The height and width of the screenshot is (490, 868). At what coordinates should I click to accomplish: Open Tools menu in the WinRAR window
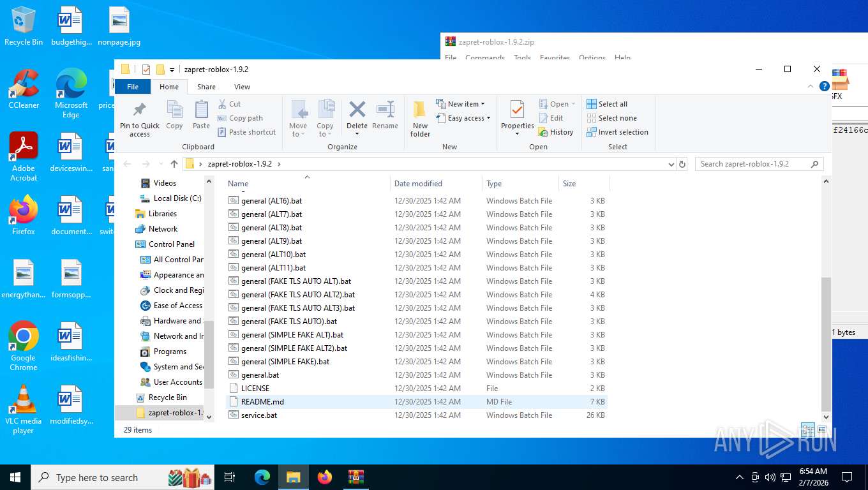(x=522, y=58)
